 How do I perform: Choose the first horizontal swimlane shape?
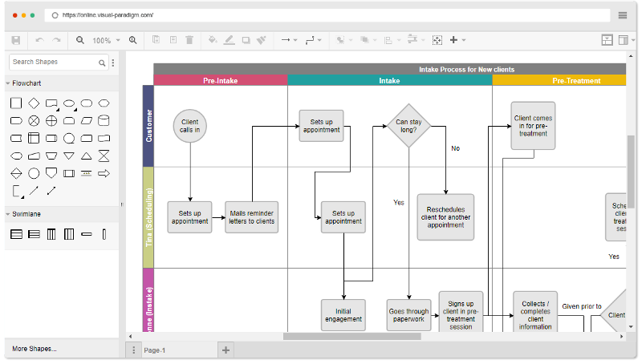pos(16,234)
